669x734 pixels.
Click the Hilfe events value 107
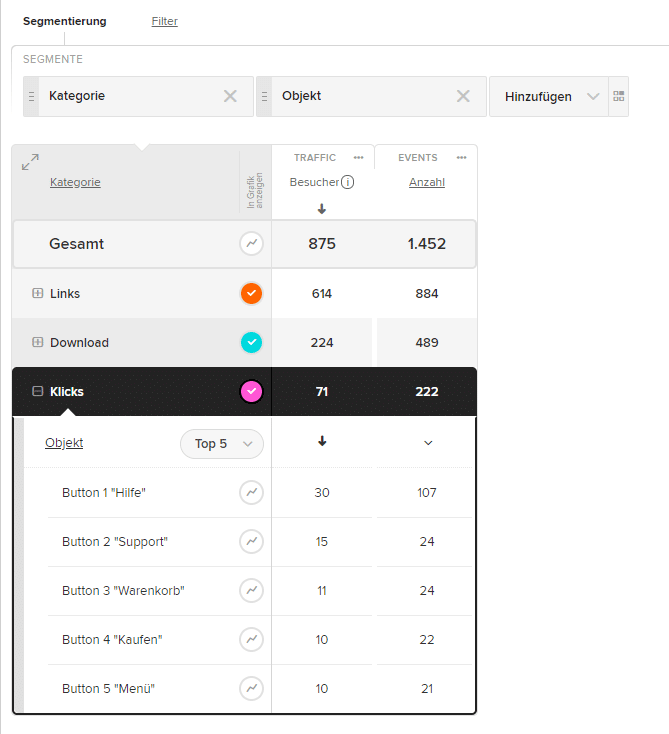[427, 492]
